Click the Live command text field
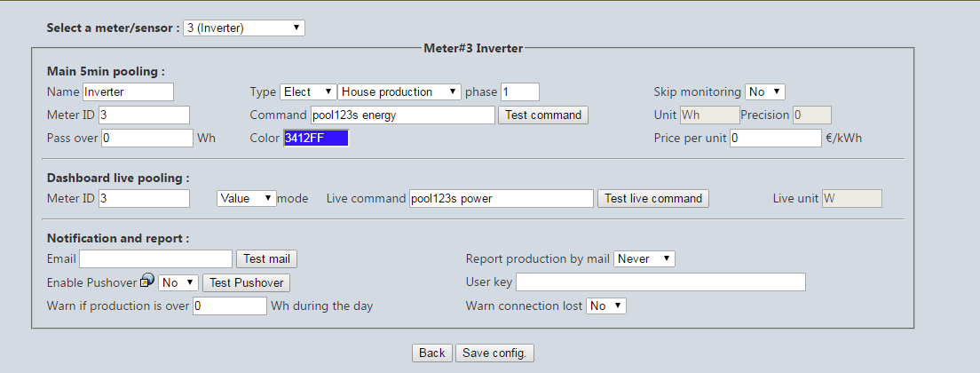This screenshot has width=980, height=373. click(x=502, y=199)
